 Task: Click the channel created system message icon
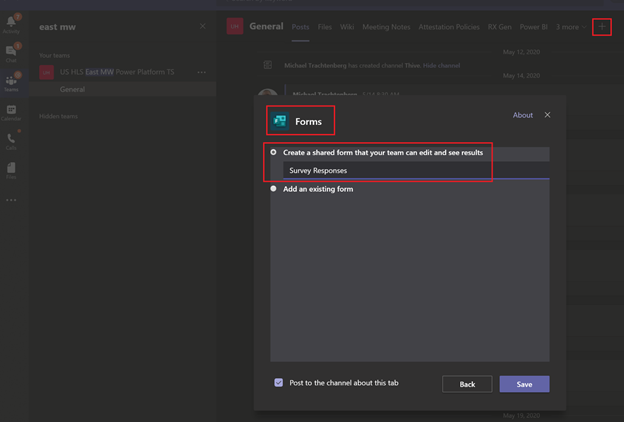coord(268,65)
